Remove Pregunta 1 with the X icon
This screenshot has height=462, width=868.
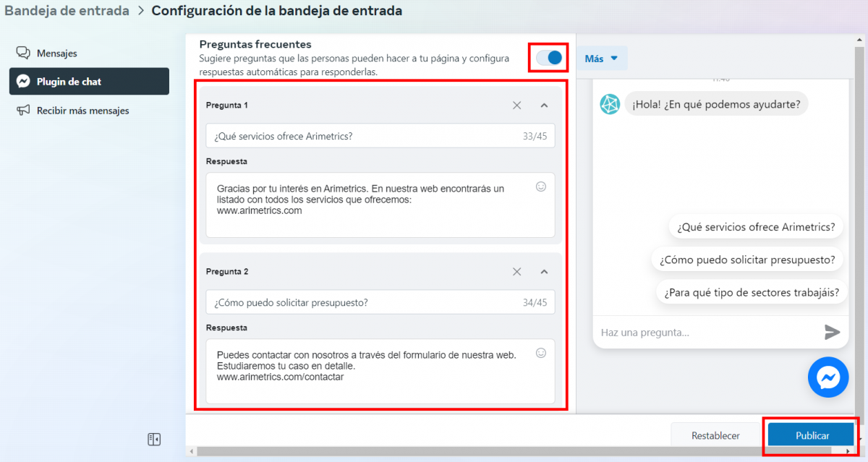coord(516,105)
